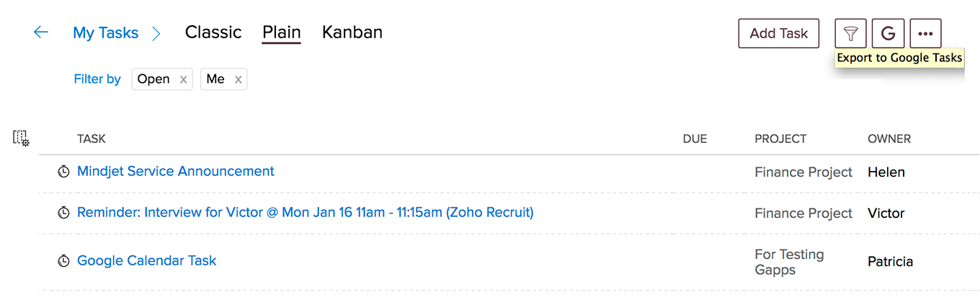980x298 pixels.
Task: Click the back arrow icon
Action: click(40, 32)
